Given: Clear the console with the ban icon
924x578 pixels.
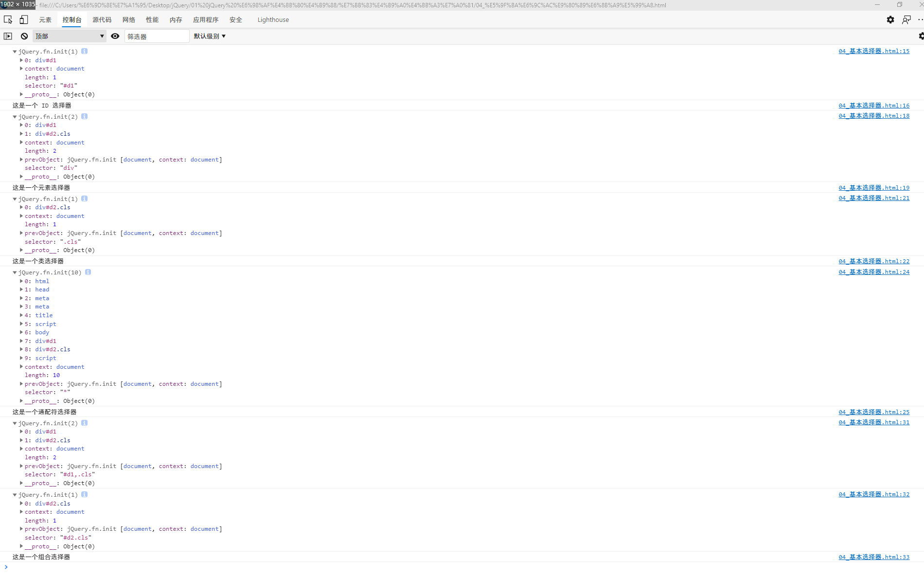Looking at the screenshot, I should tap(24, 36).
